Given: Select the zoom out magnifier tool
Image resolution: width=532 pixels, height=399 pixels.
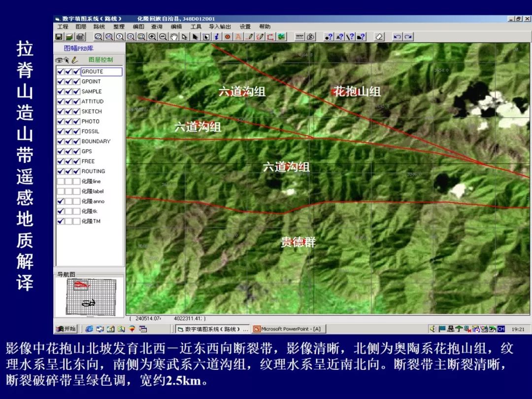Looking at the screenshot, I should tap(163, 36).
